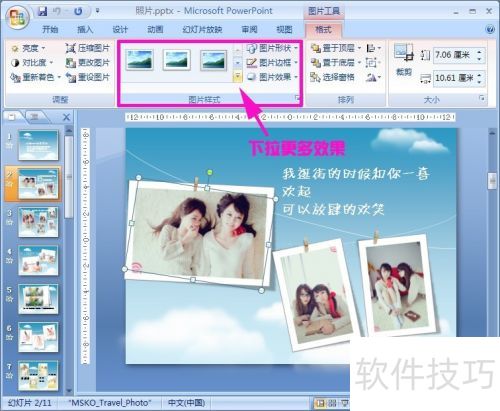Open PowerPoint help question mark

pos(490,29)
